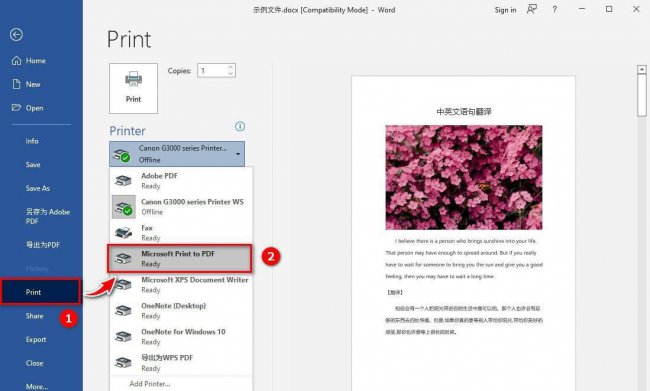
Task: Click the Adobe PDF printer icon
Action: point(123,181)
